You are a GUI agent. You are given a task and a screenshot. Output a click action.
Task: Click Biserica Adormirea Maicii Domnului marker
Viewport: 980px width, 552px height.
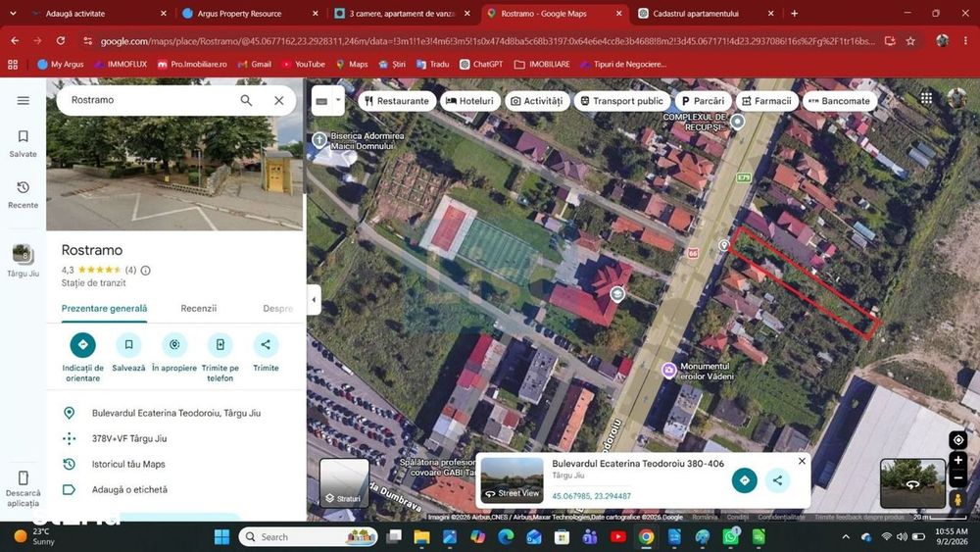click(x=319, y=139)
